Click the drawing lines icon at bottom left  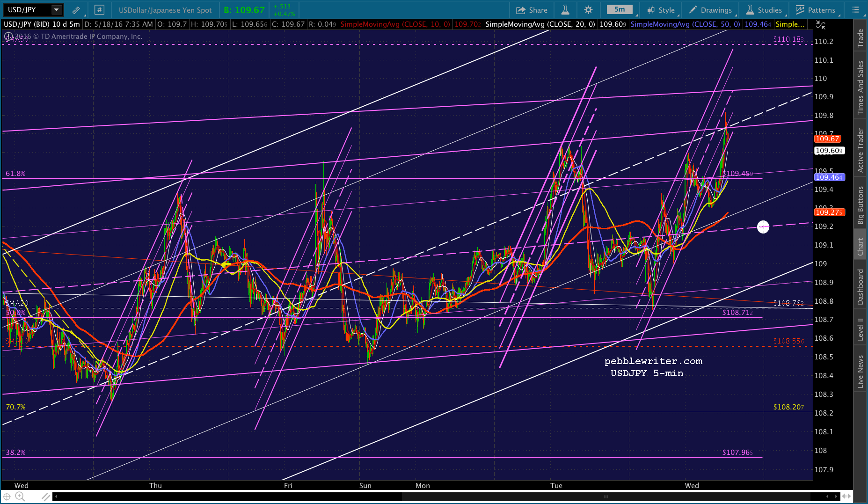tap(46, 497)
